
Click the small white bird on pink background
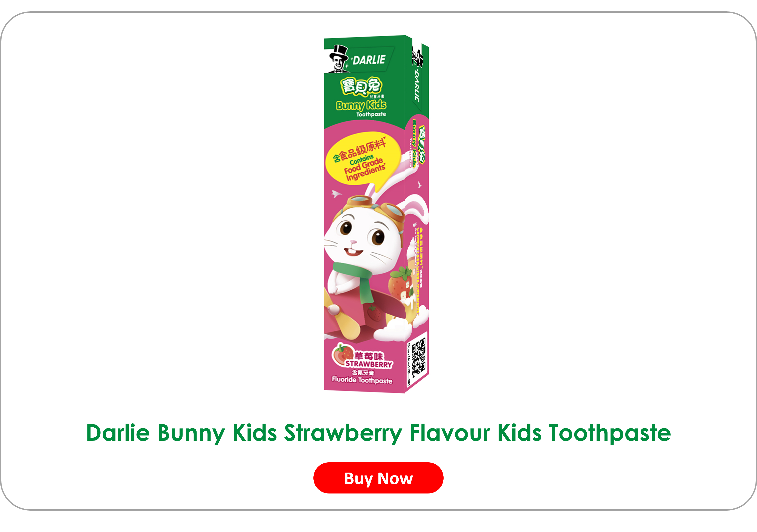pyautogui.click(x=336, y=194)
